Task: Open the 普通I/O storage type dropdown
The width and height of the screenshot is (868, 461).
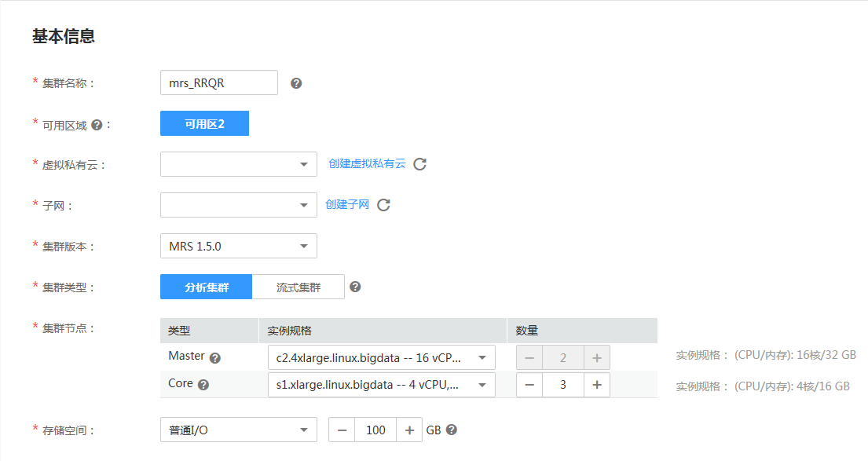Action: 239,430
